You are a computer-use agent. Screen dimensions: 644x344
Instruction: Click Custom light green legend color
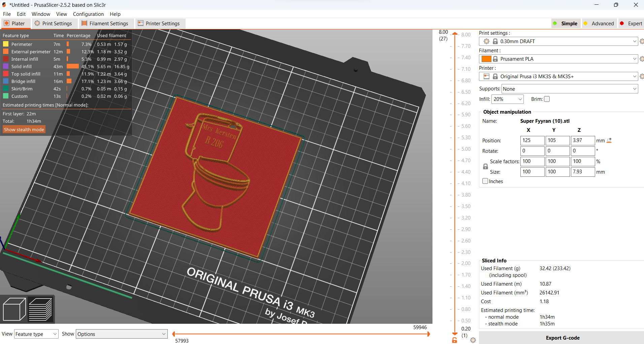click(x=6, y=96)
